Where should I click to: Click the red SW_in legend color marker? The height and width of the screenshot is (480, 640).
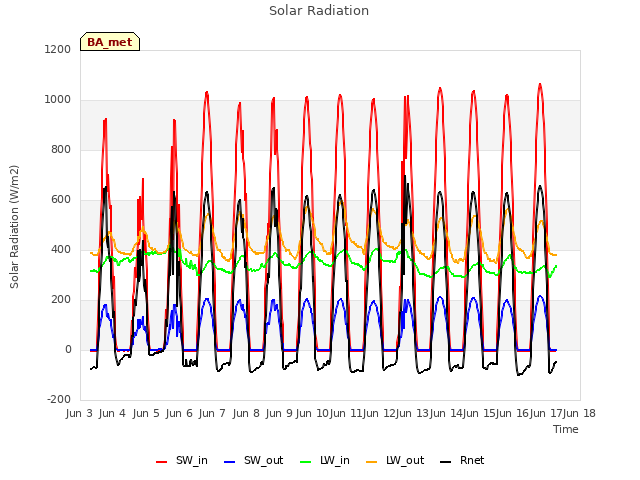162,462
